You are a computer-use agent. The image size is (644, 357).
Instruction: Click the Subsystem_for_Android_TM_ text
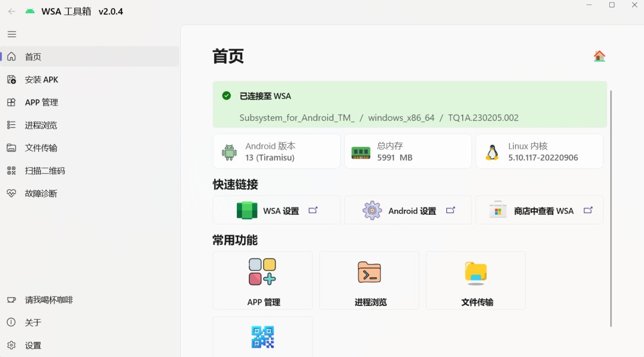297,118
